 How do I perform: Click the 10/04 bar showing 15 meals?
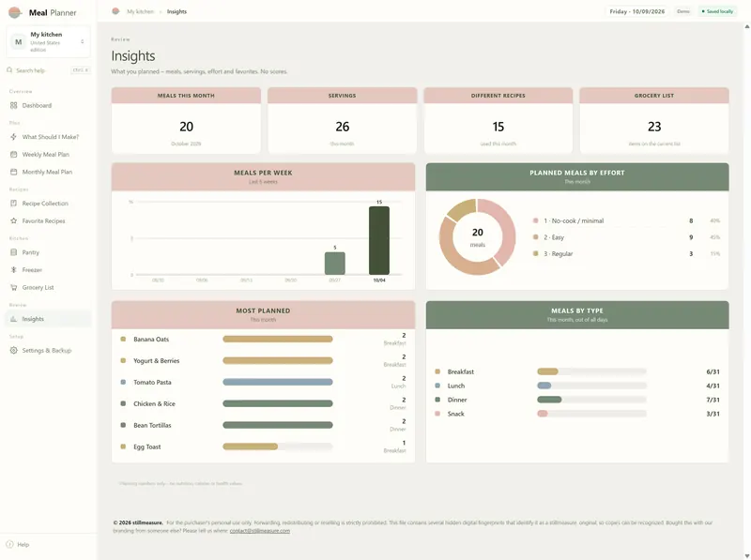(379, 240)
